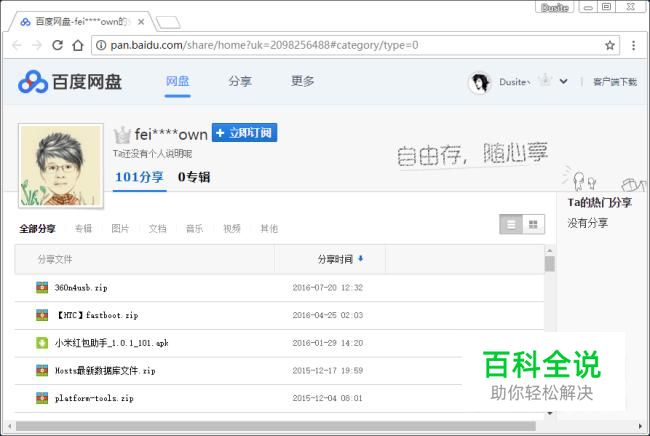
Task: Click the browser back arrow
Action: point(17,45)
